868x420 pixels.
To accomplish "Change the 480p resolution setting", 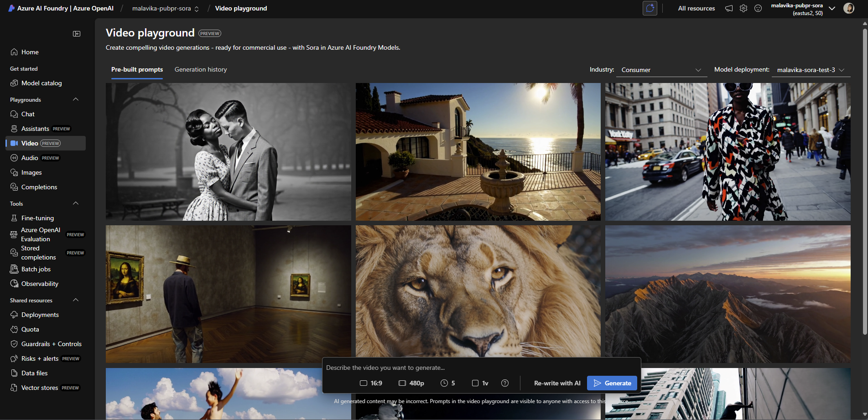I will point(411,383).
